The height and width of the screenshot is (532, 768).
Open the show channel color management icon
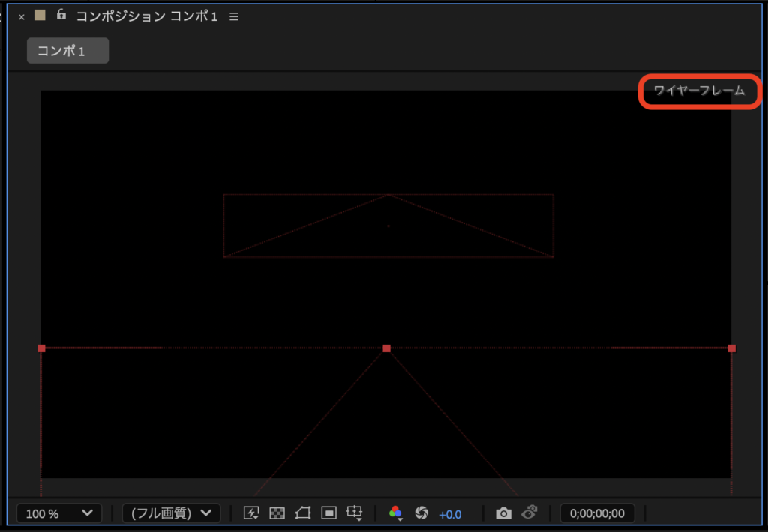pos(395,513)
